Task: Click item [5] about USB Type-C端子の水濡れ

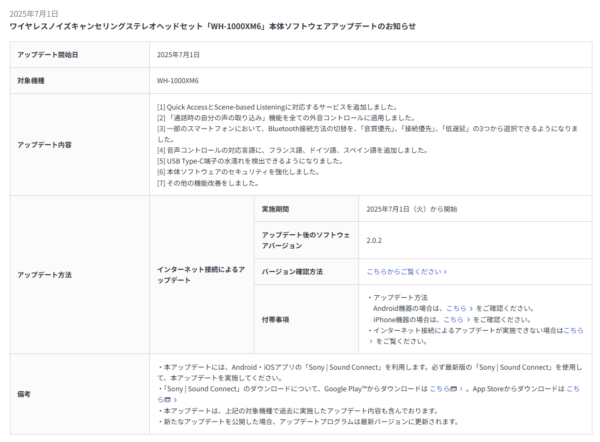Action: (250, 161)
